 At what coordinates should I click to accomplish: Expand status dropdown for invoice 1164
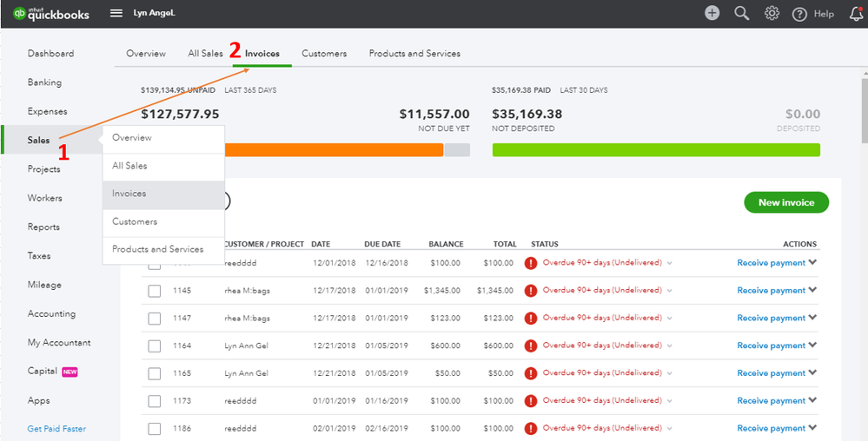[670, 346]
